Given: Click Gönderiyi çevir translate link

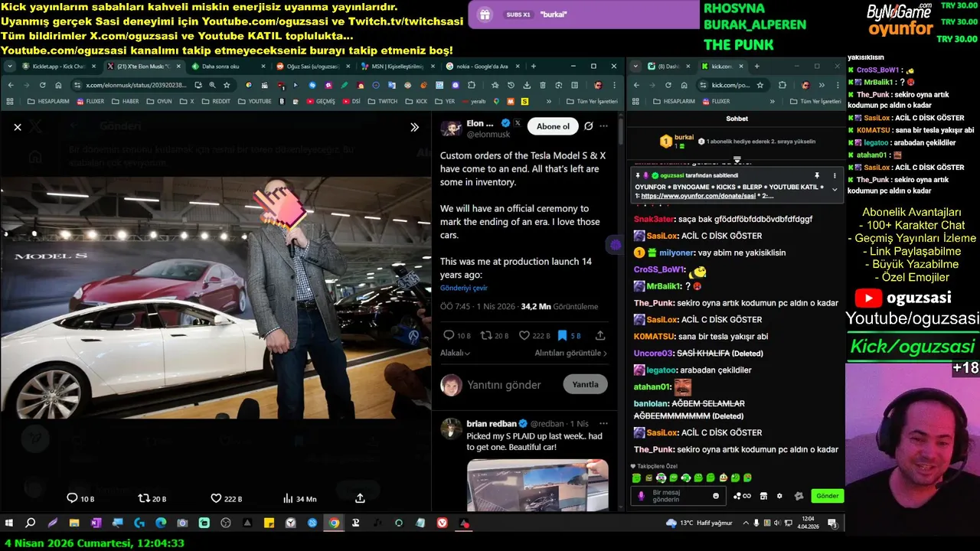Looking at the screenshot, I should [464, 289].
